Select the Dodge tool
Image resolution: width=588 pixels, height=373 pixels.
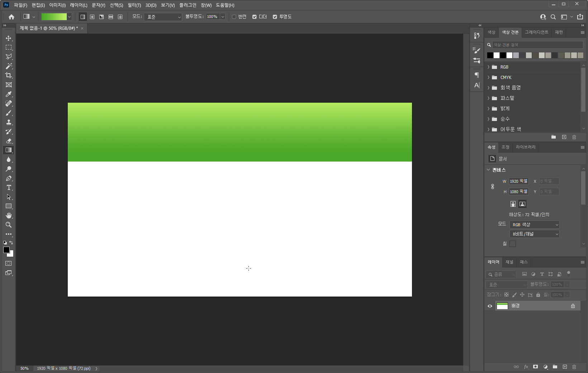click(x=9, y=169)
